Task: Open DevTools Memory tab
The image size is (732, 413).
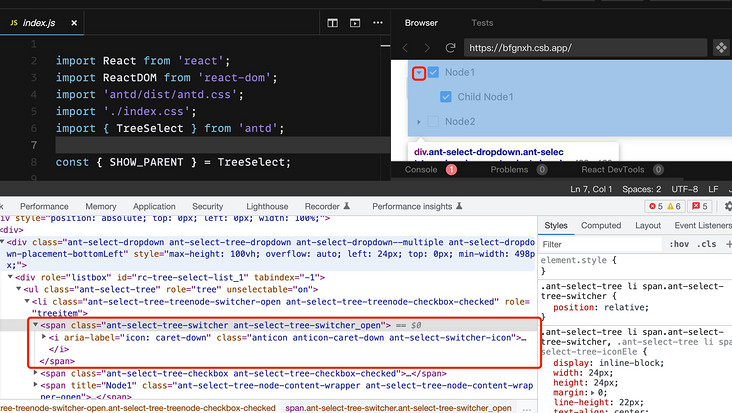Action: coord(101,206)
